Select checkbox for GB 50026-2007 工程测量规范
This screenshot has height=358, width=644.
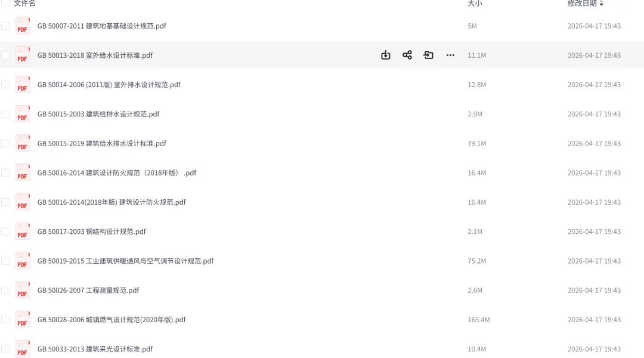click(5, 290)
